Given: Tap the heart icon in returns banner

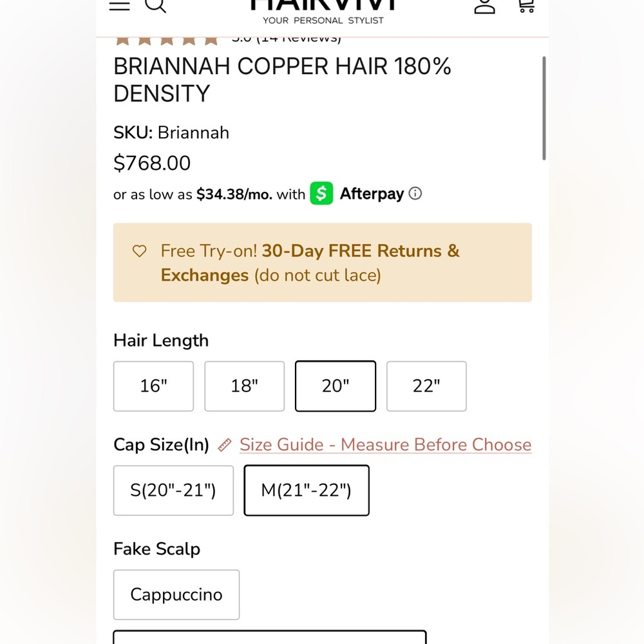Looking at the screenshot, I should [x=140, y=251].
